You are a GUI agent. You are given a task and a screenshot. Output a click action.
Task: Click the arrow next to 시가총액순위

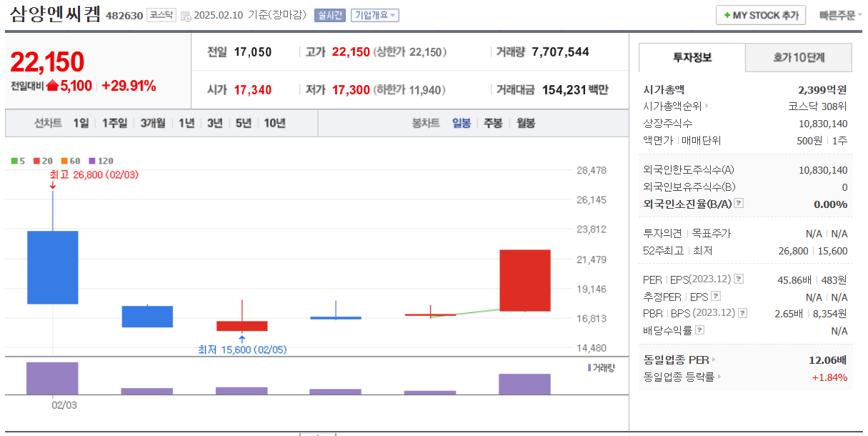(x=707, y=106)
